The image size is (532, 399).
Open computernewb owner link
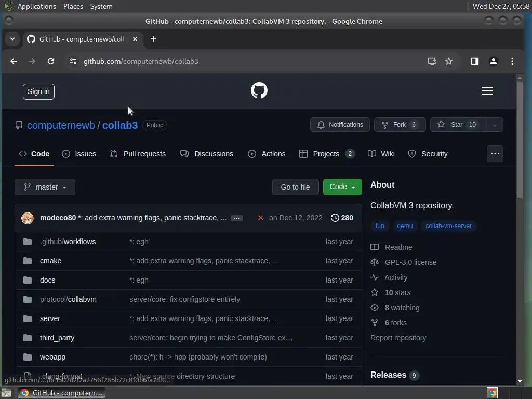(61, 125)
